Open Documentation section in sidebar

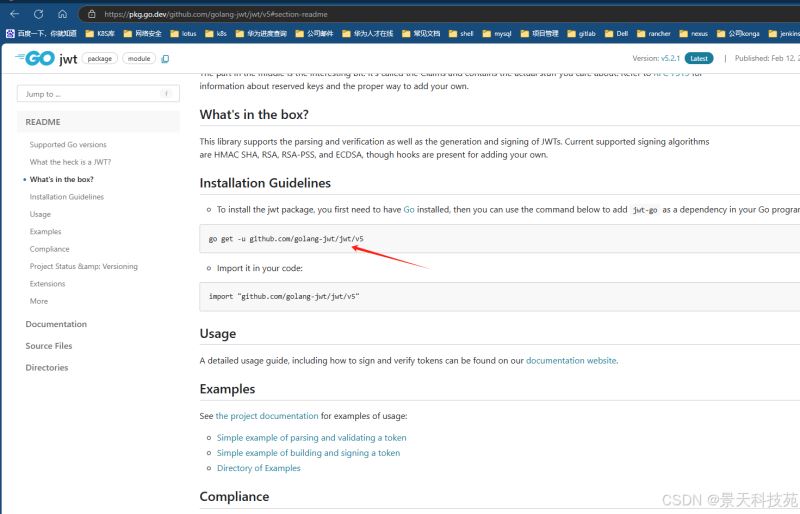(56, 324)
